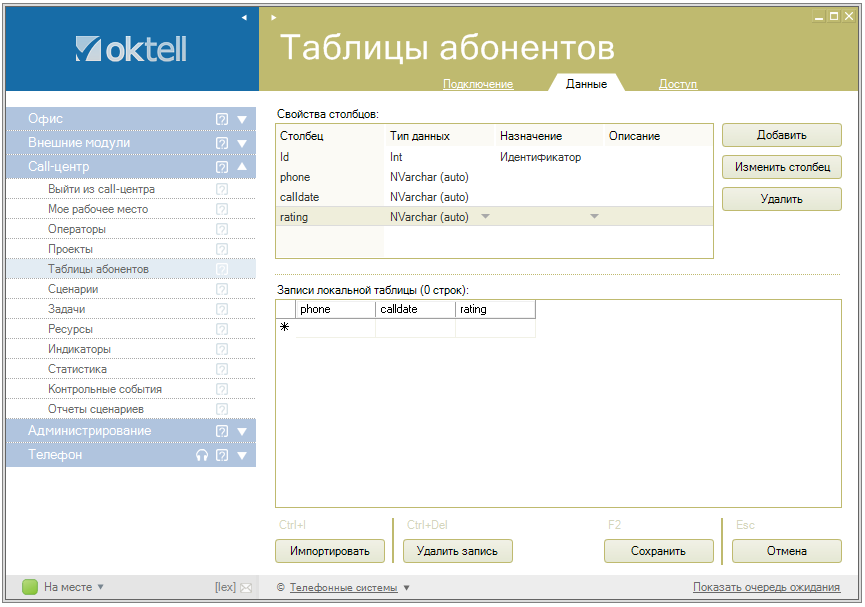865x607 pixels.
Task: Click the headset icon in Телефон row
Action: coord(202,455)
